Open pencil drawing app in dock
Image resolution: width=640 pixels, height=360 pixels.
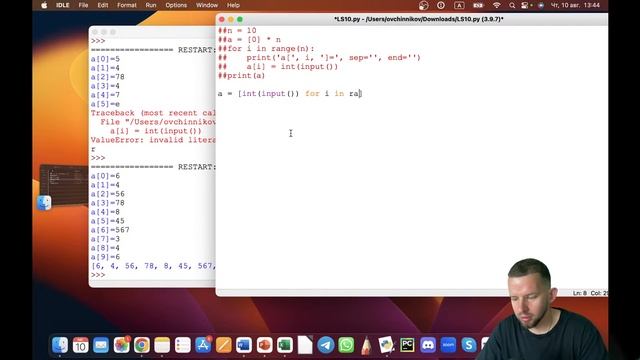point(367,345)
